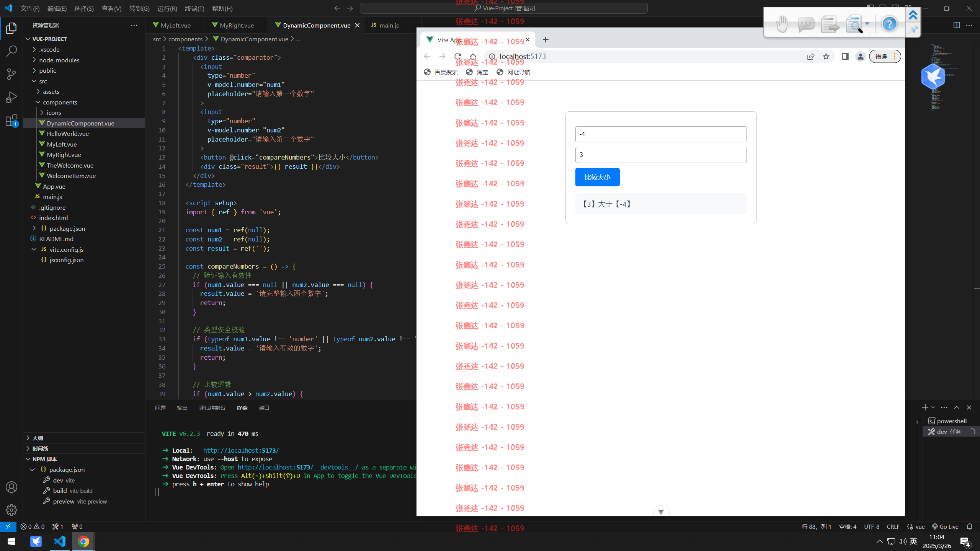
Task: Open the Accounts menu in activity bar
Action: point(11,487)
